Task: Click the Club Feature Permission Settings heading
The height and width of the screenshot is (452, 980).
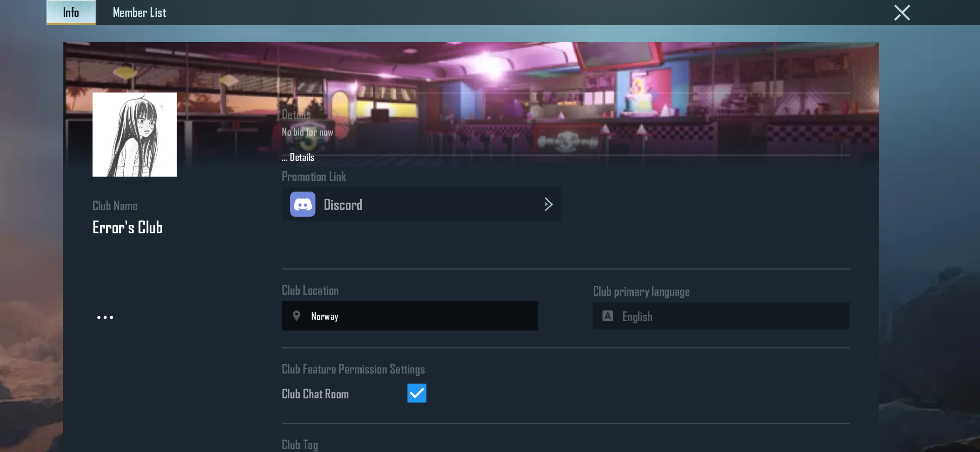Action: pos(353,369)
